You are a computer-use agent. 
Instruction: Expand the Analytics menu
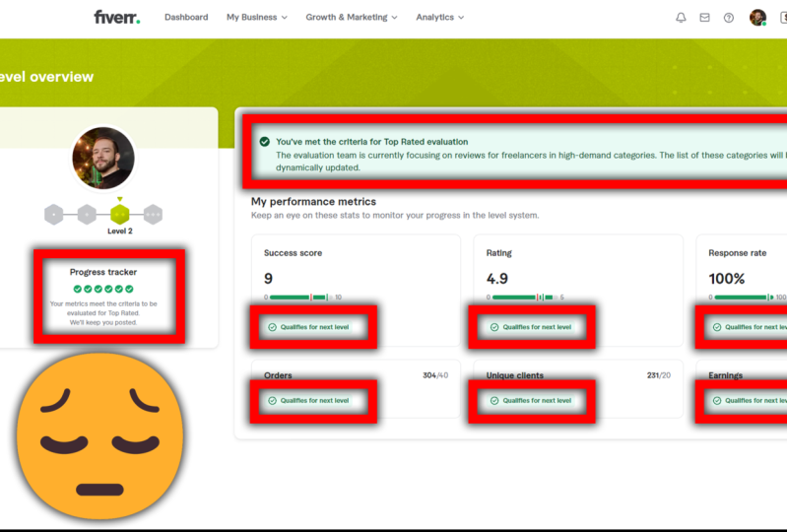[439, 17]
